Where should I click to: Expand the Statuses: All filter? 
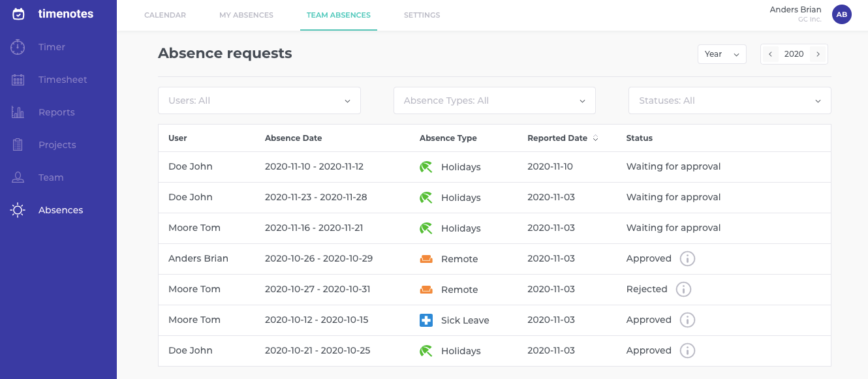point(730,100)
